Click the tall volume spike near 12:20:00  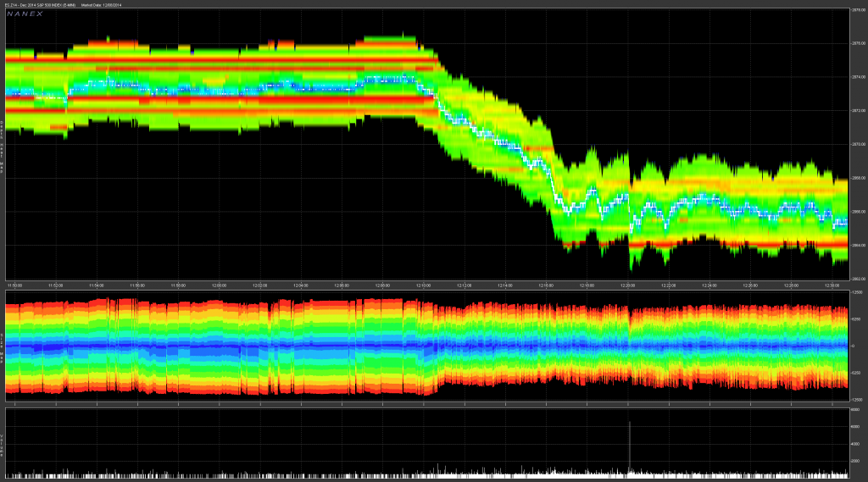click(x=630, y=448)
